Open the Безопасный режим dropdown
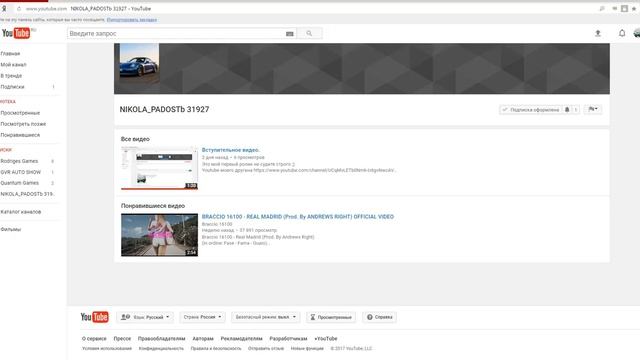This screenshot has height=360, width=640. [265, 317]
